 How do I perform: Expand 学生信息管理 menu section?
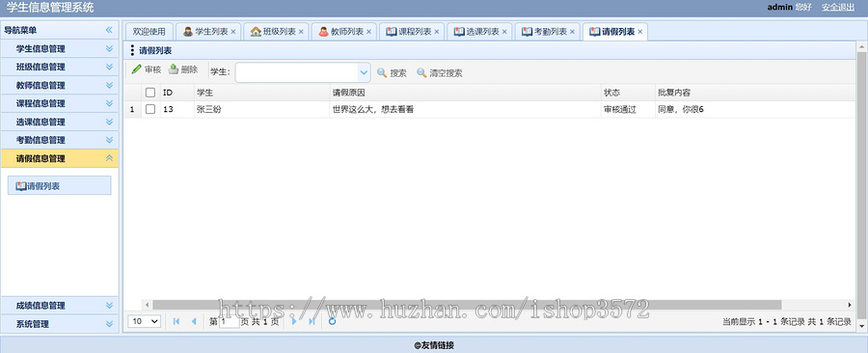109,48
